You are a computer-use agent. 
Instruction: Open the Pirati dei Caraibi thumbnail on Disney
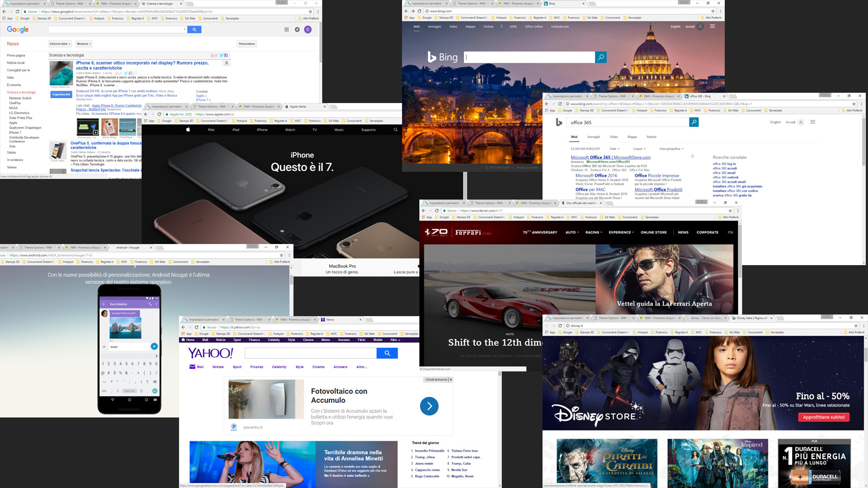[607, 463]
